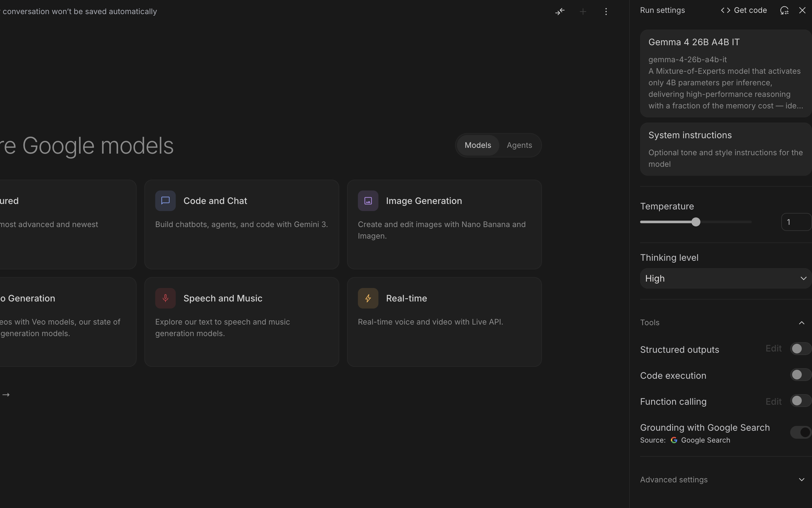Click the new chat plus icon

pos(583,12)
